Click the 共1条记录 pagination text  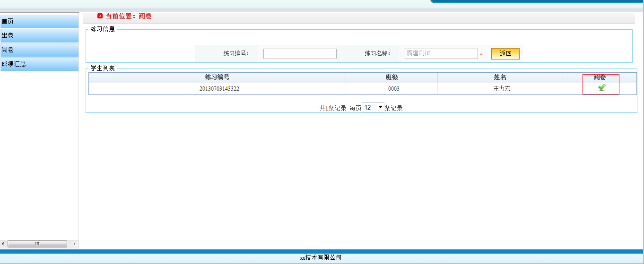point(333,108)
